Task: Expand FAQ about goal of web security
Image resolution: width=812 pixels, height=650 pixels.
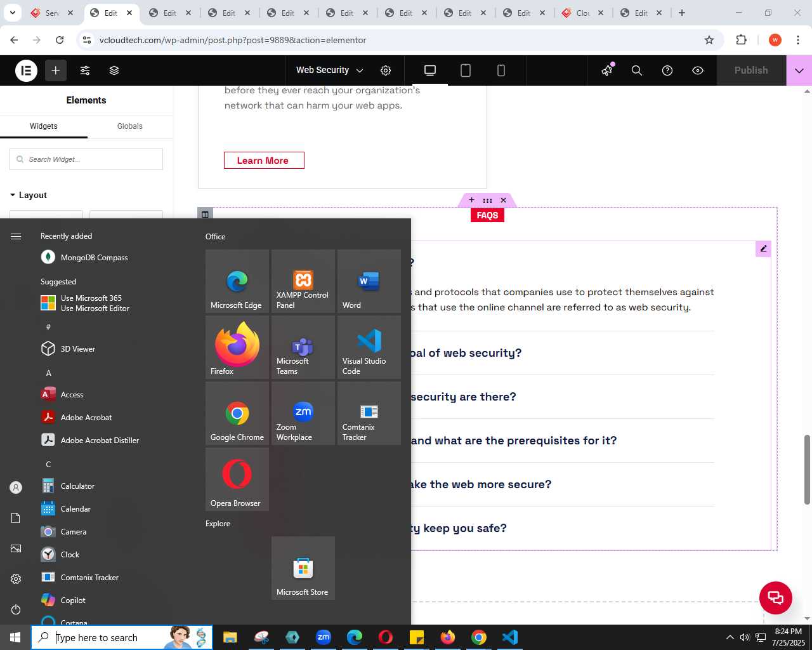Action: coord(466,353)
